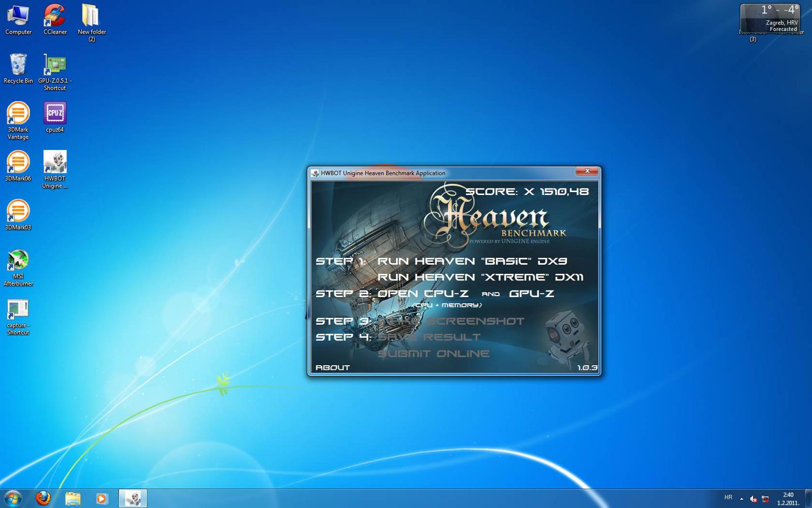Click the Show desktop button

click(808, 498)
